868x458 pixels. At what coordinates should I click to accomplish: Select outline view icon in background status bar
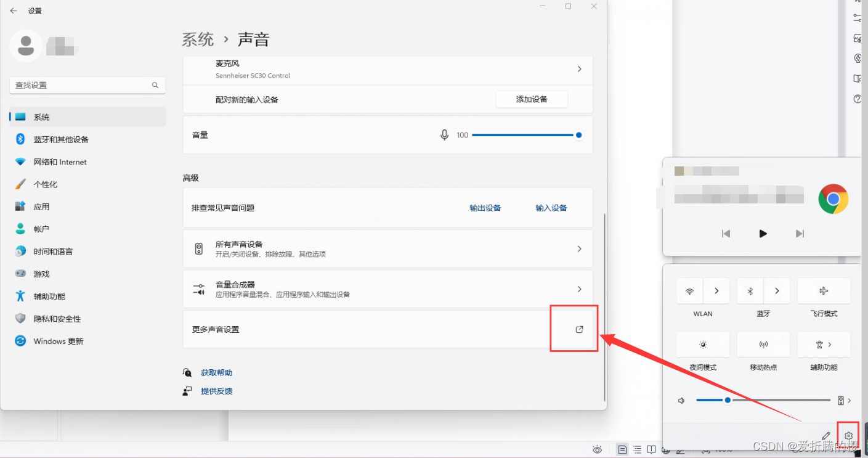click(x=638, y=449)
